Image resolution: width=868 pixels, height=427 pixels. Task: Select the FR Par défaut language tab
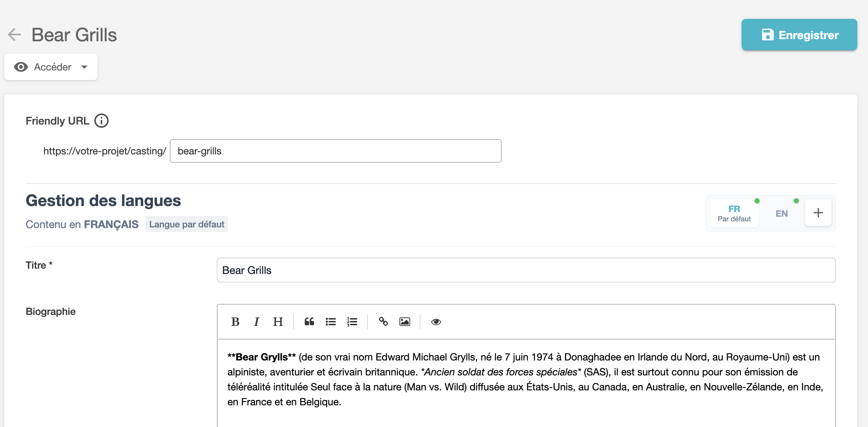734,213
